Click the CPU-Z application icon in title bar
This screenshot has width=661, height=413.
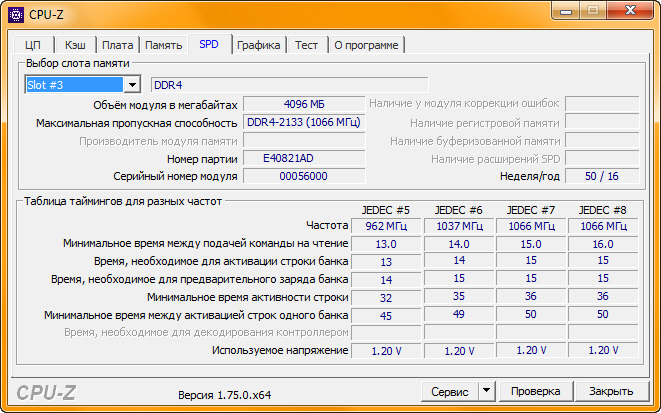[16, 15]
